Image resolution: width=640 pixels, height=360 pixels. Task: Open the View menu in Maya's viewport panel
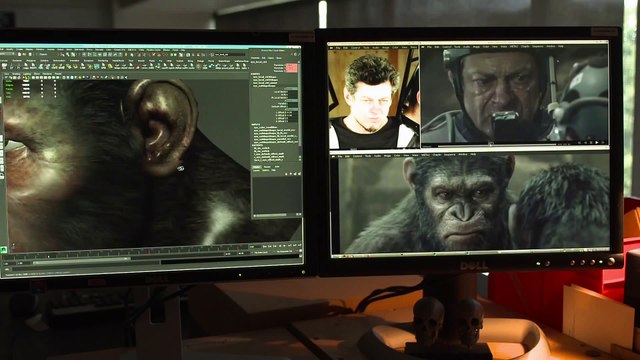point(6,74)
